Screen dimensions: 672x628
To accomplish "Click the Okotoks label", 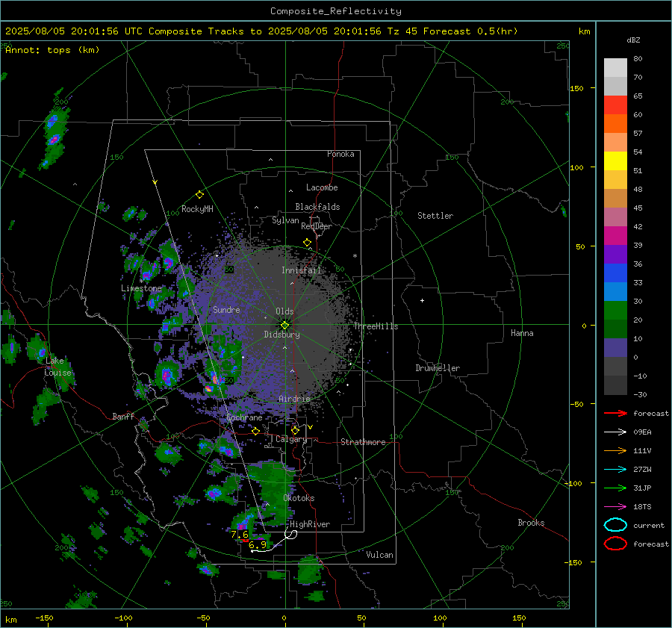I will coord(299,498).
